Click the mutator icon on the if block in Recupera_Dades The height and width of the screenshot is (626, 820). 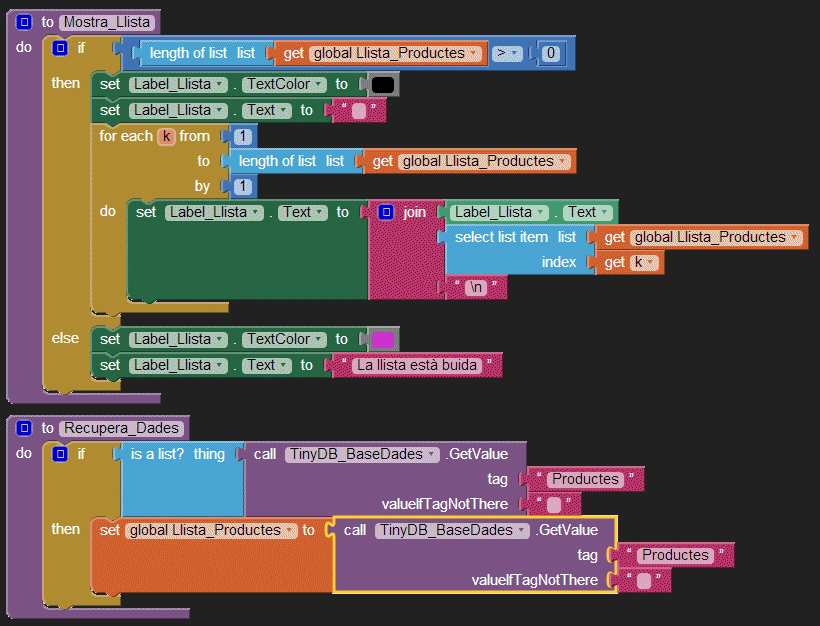pyautogui.click(x=60, y=454)
